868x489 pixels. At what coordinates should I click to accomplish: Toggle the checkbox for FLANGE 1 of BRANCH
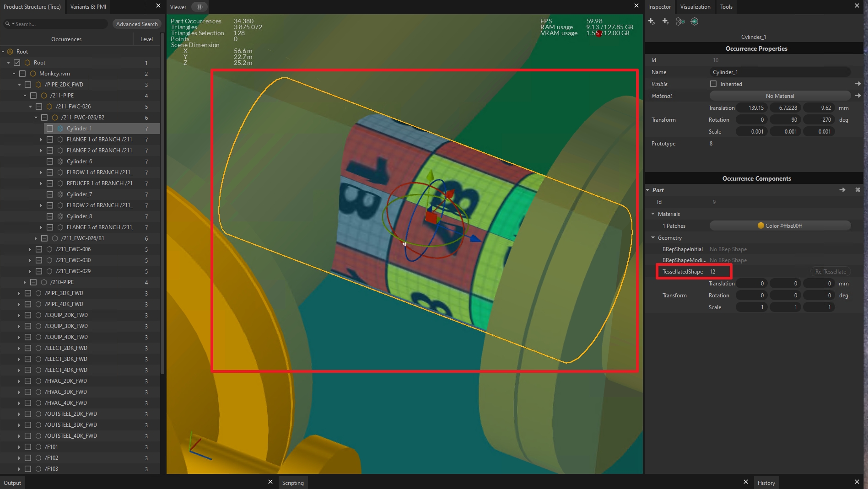[x=50, y=140]
